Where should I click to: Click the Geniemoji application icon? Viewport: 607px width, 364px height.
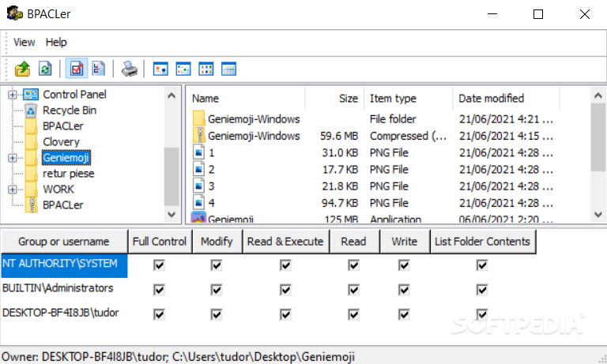[198, 217]
